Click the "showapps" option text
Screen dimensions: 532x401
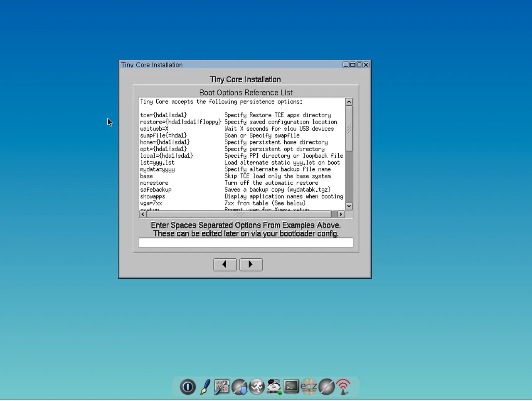(153, 196)
